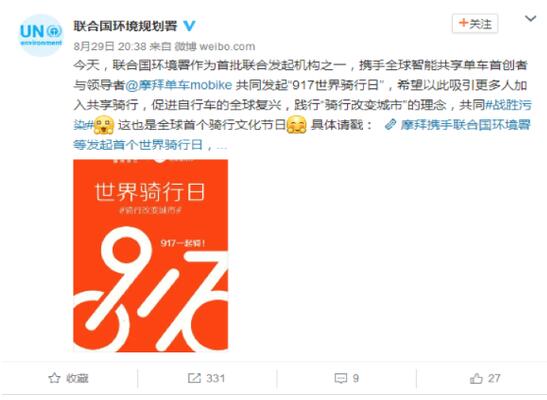Screen dimensions: 547x400
Task: Toggle 收藏 to bookmark this post
Action: coord(68,378)
